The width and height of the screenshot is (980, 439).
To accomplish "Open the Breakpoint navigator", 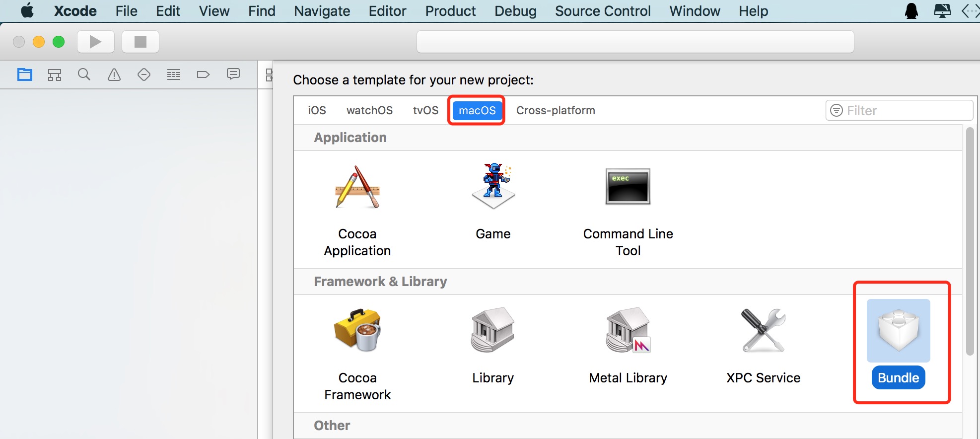I will [x=204, y=74].
